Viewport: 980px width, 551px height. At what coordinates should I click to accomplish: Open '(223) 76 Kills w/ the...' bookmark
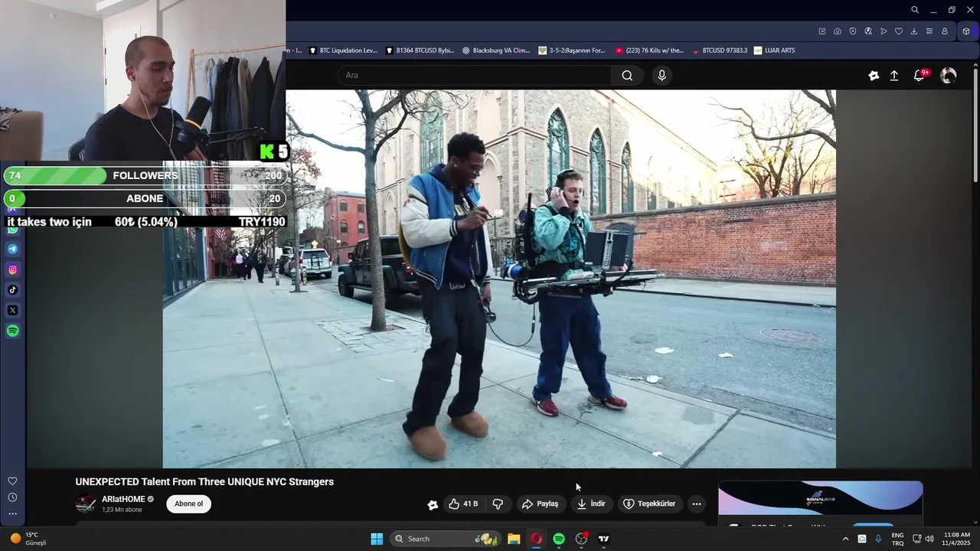[x=650, y=51]
